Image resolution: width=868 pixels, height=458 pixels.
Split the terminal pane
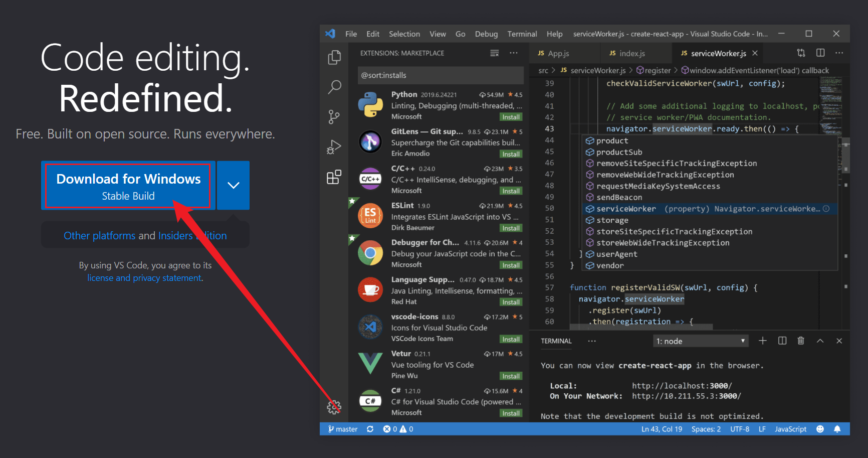point(782,341)
